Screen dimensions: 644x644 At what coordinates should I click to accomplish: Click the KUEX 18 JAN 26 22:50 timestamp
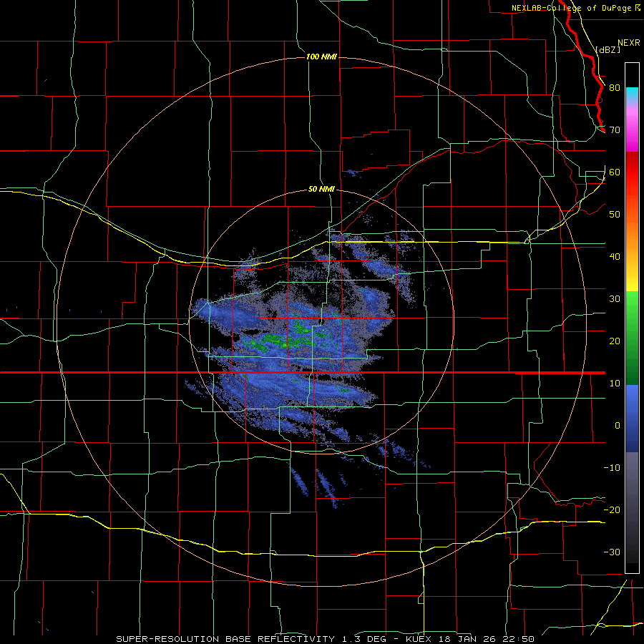click(470, 639)
